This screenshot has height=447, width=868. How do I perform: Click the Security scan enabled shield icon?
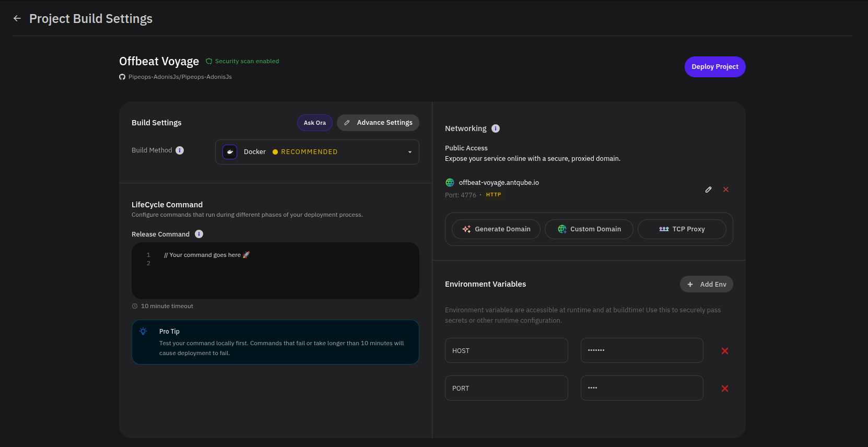tap(209, 61)
